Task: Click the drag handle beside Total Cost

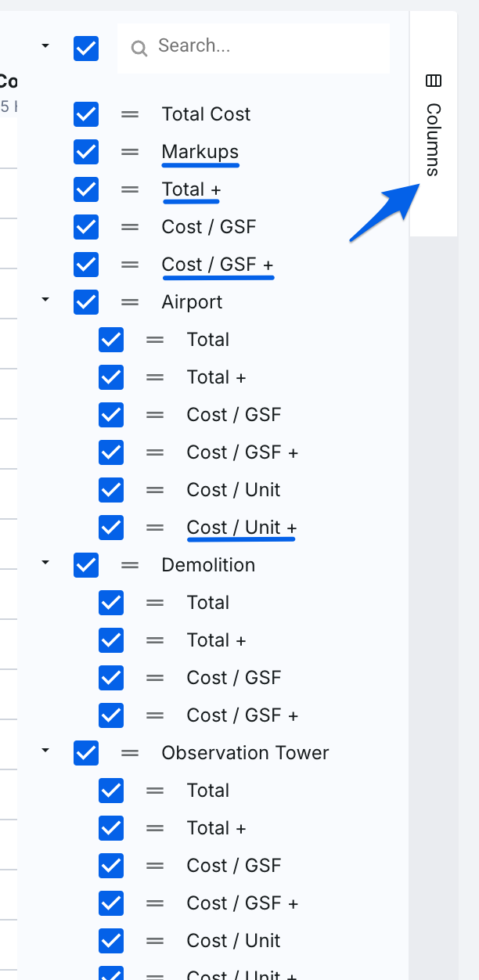Action: (x=130, y=114)
